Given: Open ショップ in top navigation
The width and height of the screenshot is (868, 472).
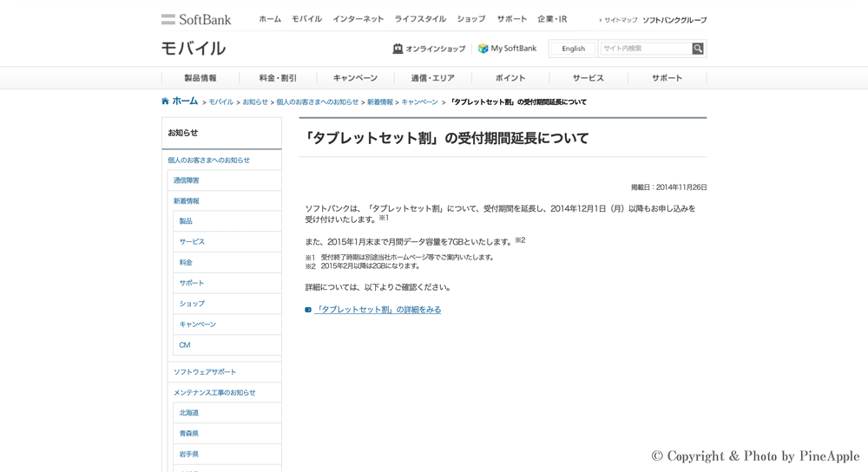Looking at the screenshot, I should 471,19.
